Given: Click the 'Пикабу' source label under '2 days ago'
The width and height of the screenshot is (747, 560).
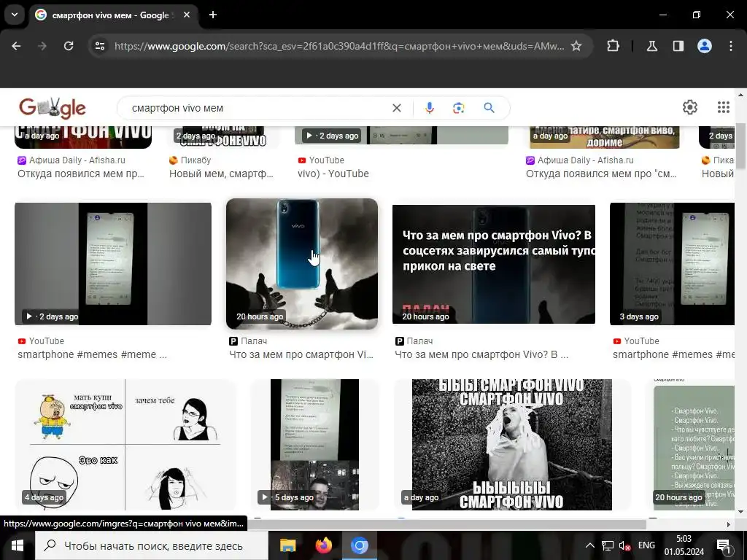Looking at the screenshot, I should pos(196,160).
